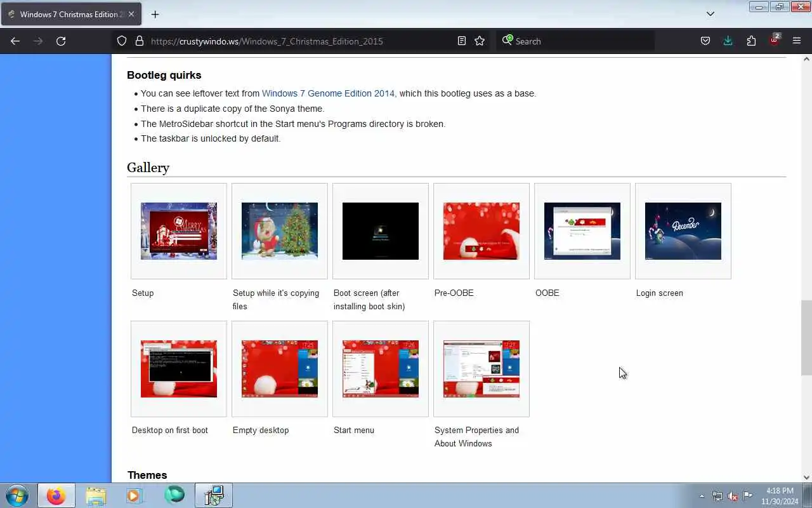The width and height of the screenshot is (812, 508).
Task: Show site security padlock info
Action: 140,41
